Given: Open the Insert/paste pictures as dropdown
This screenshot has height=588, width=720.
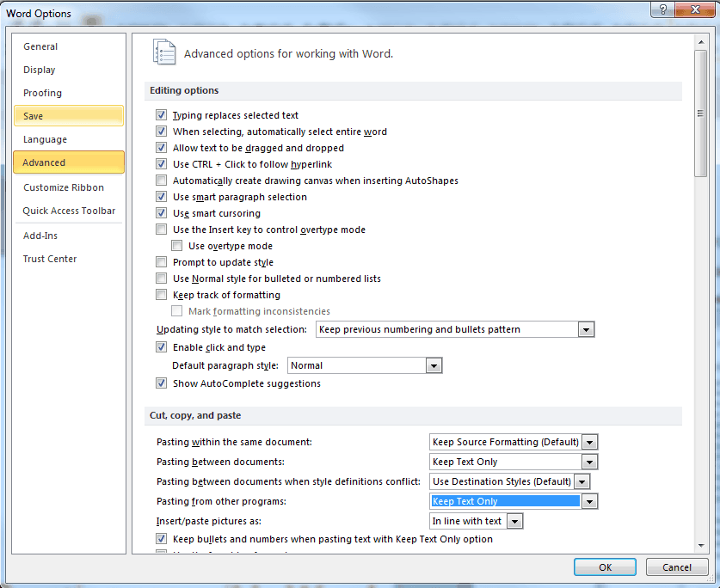Looking at the screenshot, I should (x=516, y=521).
